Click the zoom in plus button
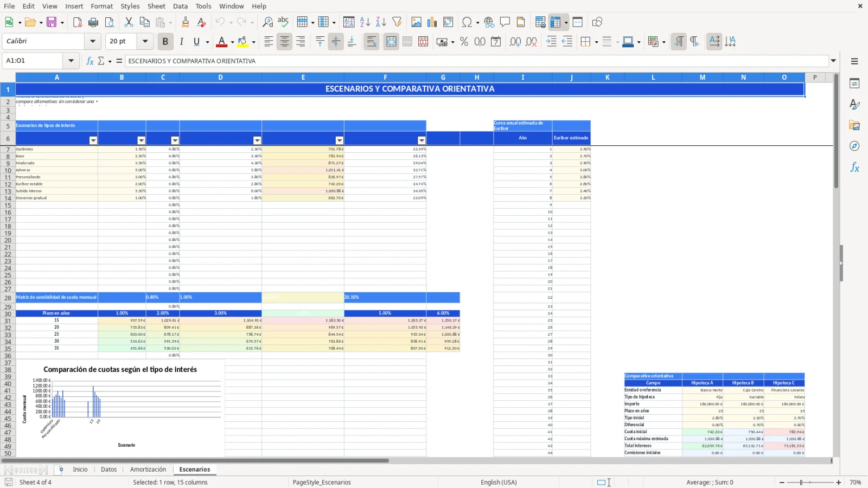This screenshot has width=868, height=488. click(x=838, y=483)
